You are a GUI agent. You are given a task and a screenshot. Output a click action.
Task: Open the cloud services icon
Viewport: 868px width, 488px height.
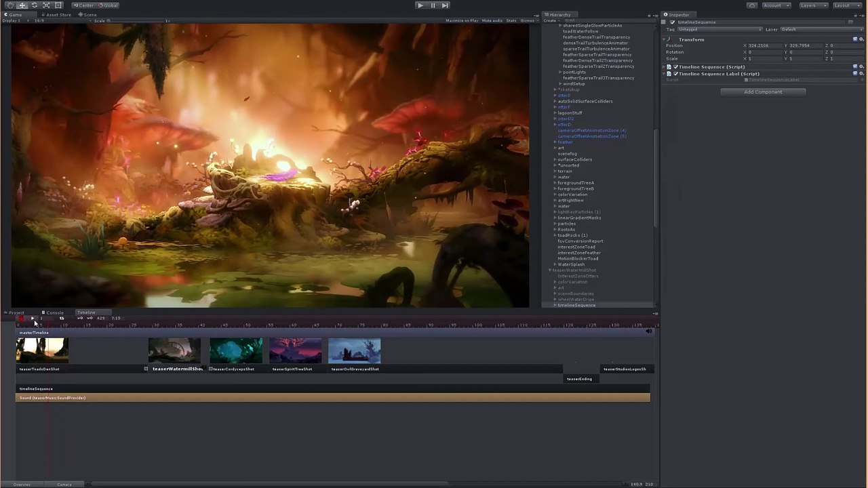coord(752,5)
